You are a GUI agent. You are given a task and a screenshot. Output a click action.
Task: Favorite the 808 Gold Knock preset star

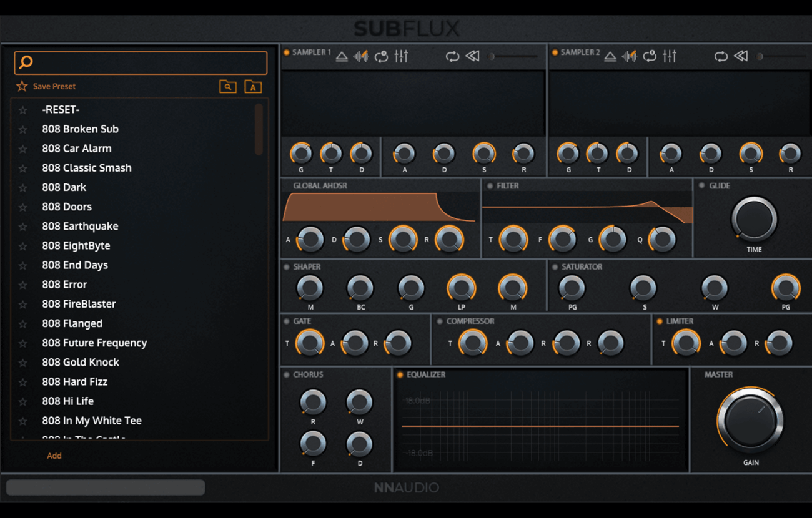tap(23, 363)
